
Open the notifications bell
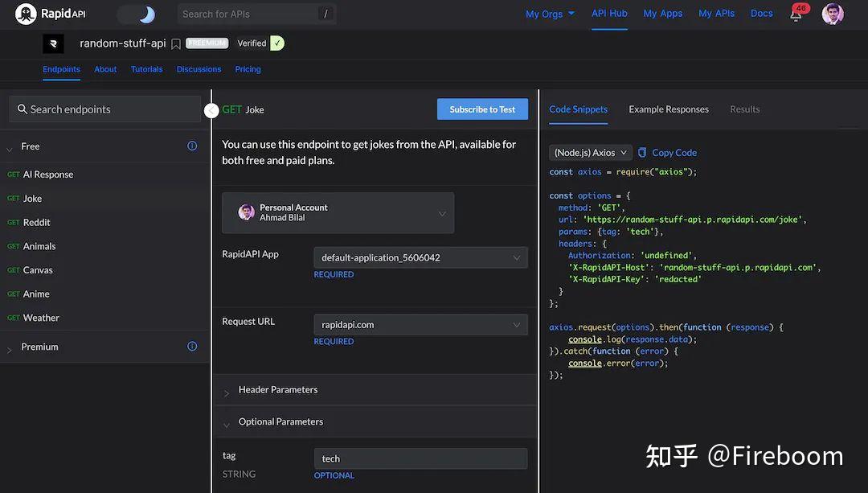796,15
